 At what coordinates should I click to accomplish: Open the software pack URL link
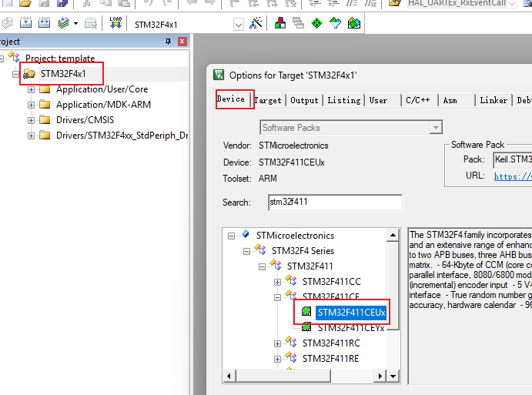(x=513, y=176)
